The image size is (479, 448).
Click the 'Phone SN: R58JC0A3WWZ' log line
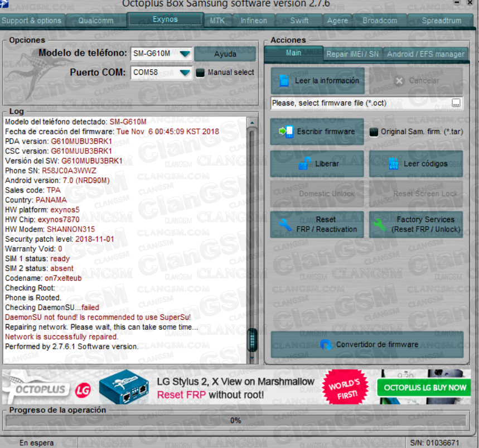tap(51, 171)
